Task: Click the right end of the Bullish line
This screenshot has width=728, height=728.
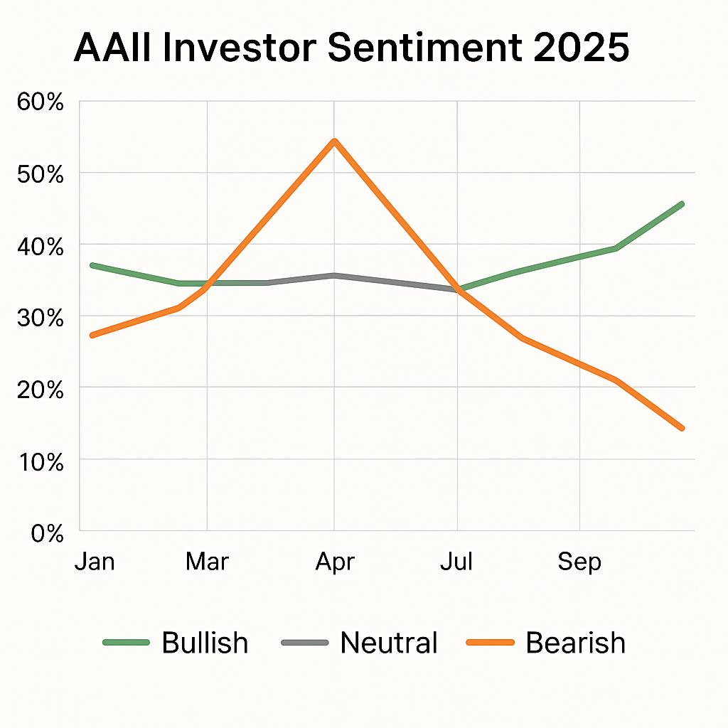Action: coord(682,204)
